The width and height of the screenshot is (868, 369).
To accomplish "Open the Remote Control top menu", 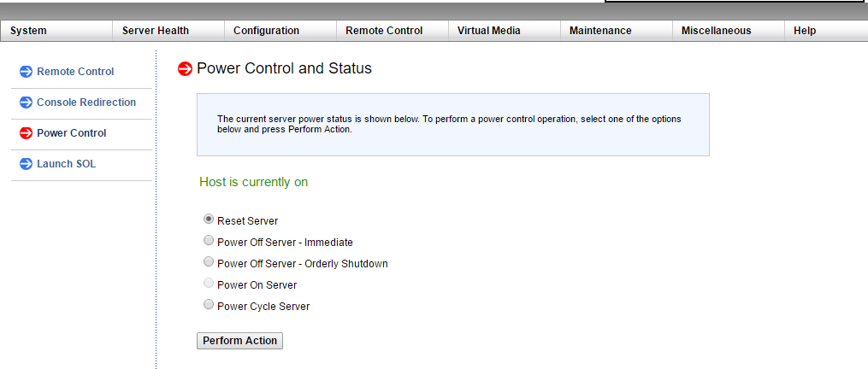I will (384, 31).
